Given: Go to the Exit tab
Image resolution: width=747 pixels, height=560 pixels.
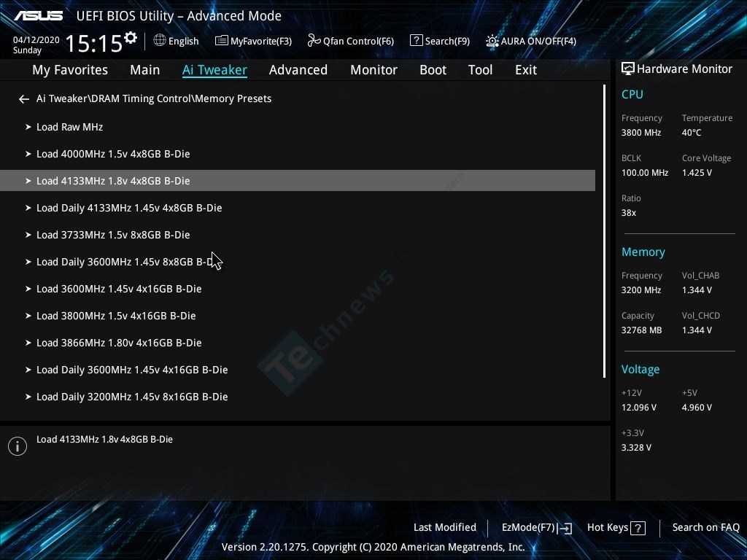Looking at the screenshot, I should [526, 70].
